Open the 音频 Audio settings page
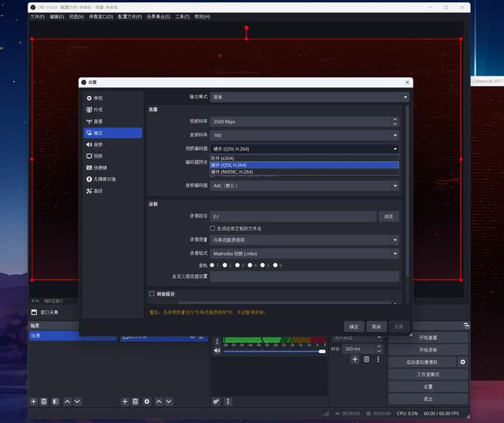 [113, 144]
